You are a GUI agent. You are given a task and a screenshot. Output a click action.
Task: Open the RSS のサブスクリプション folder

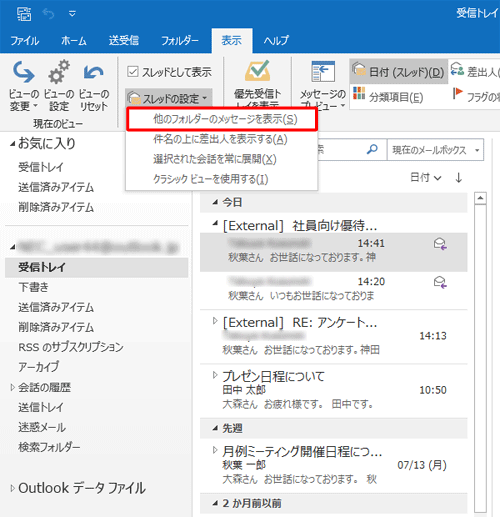coord(71,347)
